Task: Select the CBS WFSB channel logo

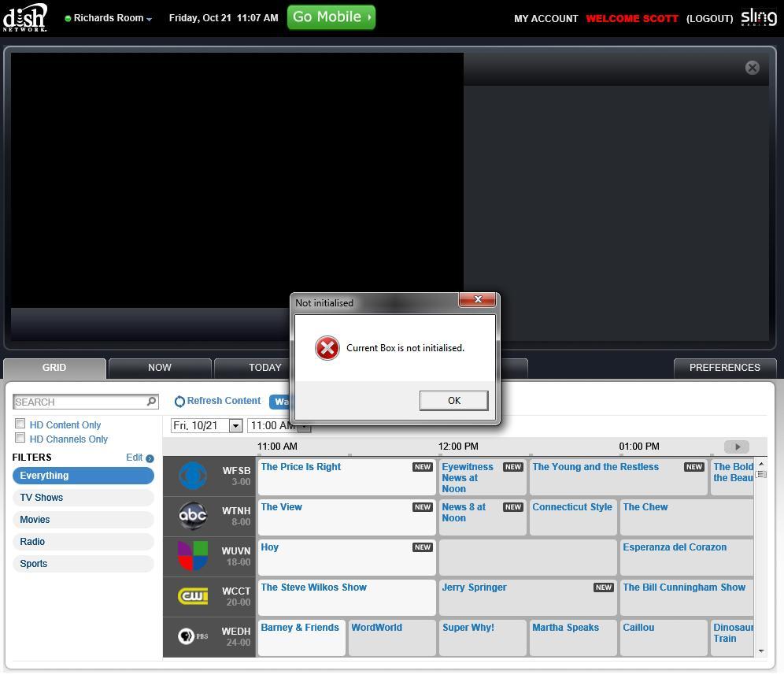Action: point(193,476)
